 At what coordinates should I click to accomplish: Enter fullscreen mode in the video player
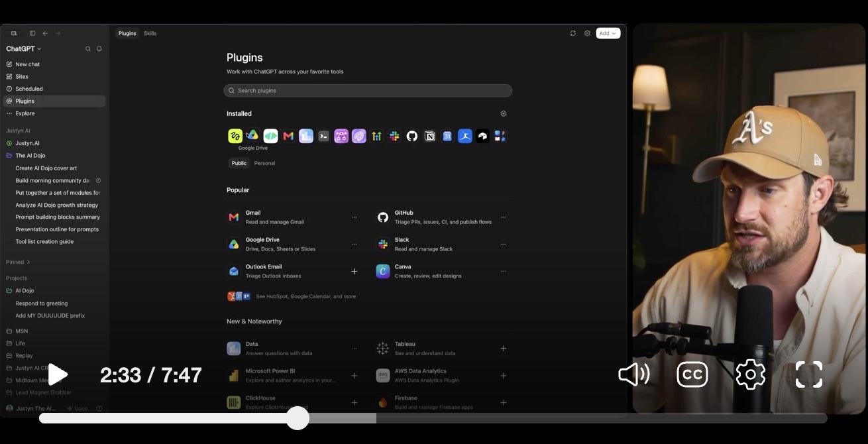pyautogui.click(x=809, y=375)
